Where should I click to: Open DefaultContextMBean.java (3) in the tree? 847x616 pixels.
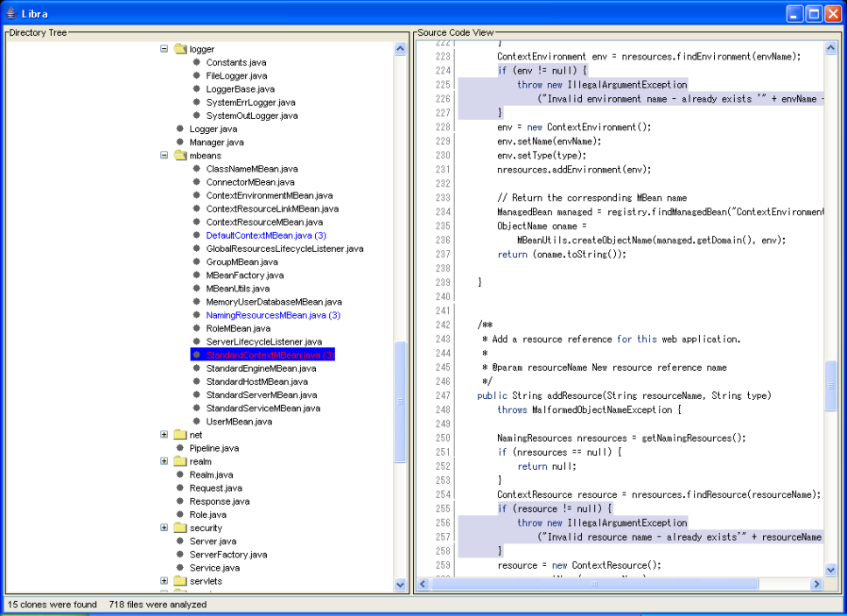coord(266,235)
